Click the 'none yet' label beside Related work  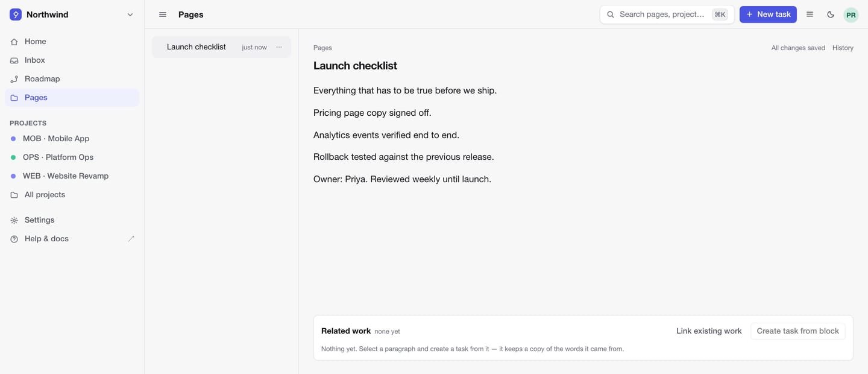tap(387, 332)
